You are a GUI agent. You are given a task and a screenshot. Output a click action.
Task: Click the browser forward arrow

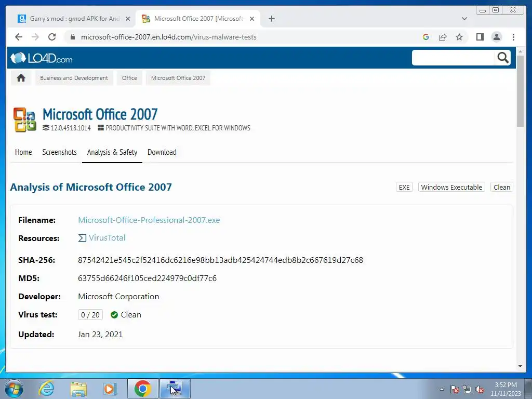pos(35,37)
